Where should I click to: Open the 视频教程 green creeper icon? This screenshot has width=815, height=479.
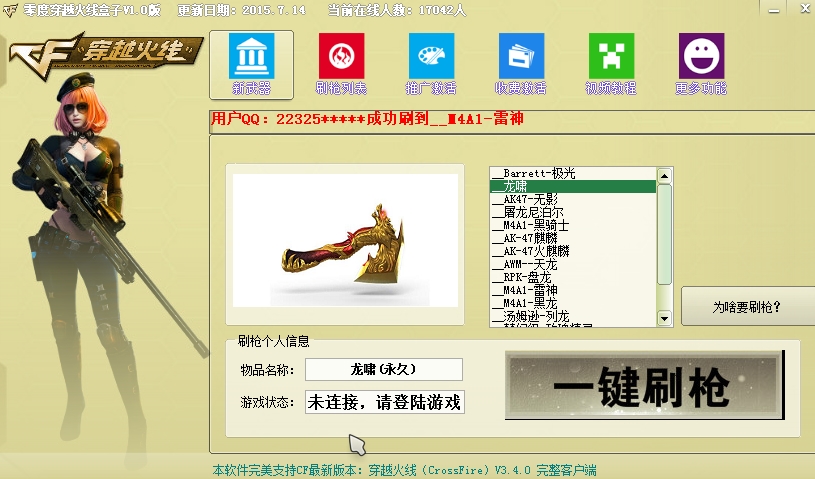click(611, 64)
